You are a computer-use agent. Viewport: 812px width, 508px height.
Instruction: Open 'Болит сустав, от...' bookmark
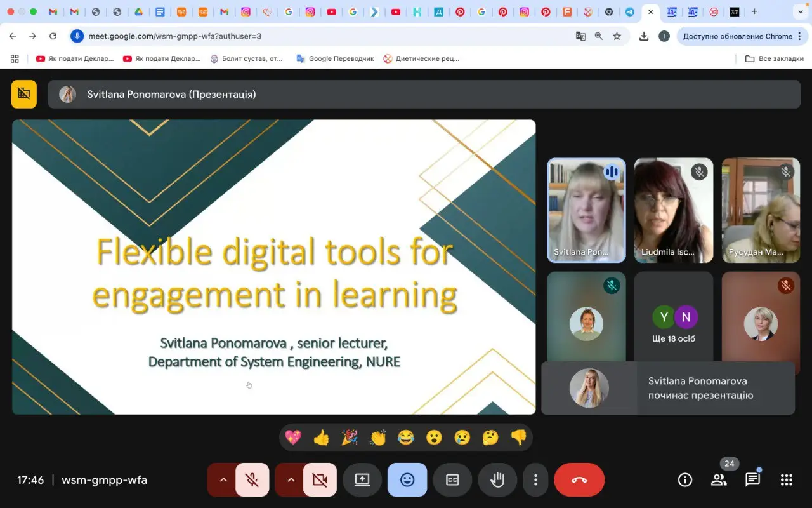point(246,58)
